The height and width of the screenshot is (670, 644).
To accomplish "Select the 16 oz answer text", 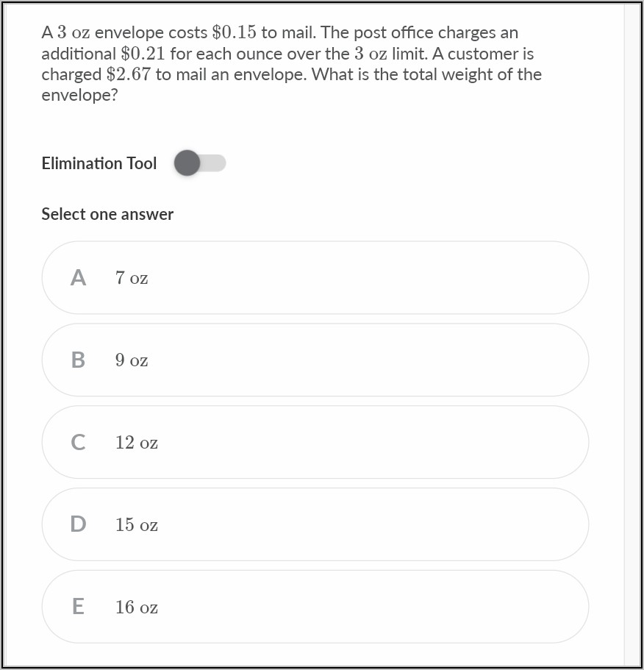I will pos(136,607).
